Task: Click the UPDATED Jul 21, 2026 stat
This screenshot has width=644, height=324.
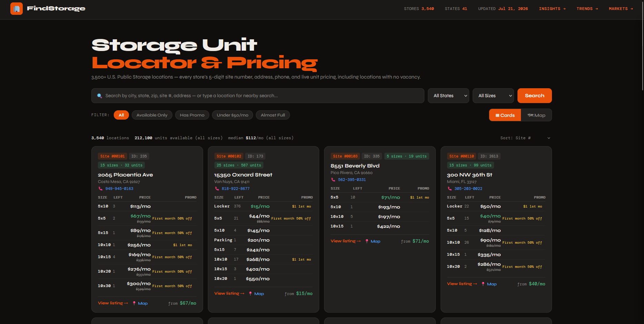Action: (x=503, y=9)
